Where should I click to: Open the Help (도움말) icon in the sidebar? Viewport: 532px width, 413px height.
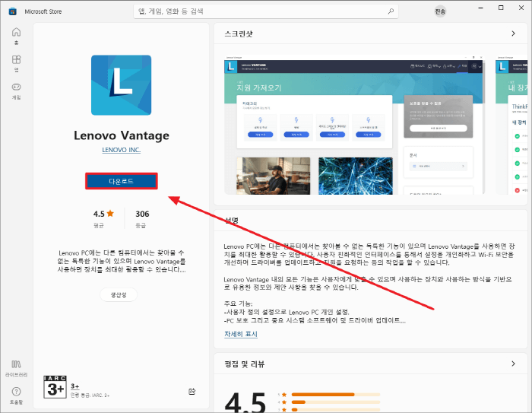tap(16, 396)
